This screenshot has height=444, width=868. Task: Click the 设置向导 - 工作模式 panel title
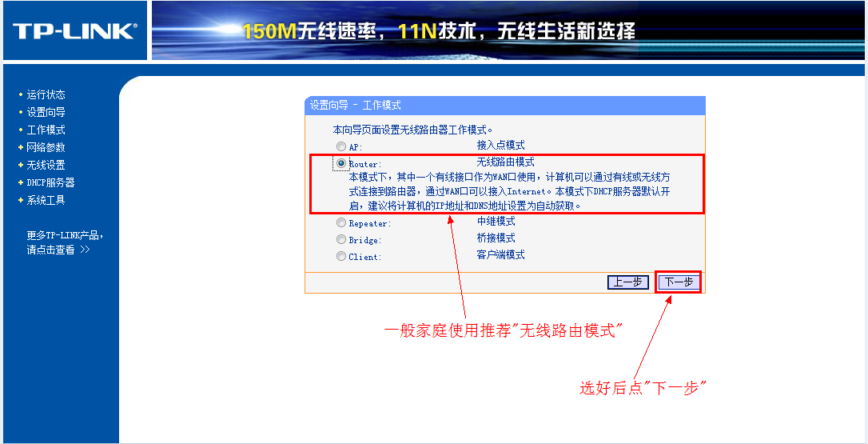coord(355,105)
